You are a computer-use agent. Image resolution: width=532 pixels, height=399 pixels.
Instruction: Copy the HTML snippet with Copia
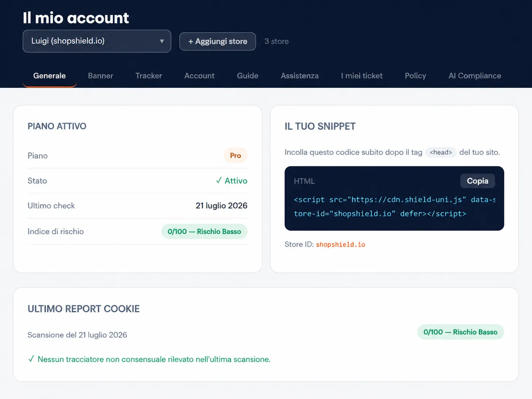pos(478,181)
